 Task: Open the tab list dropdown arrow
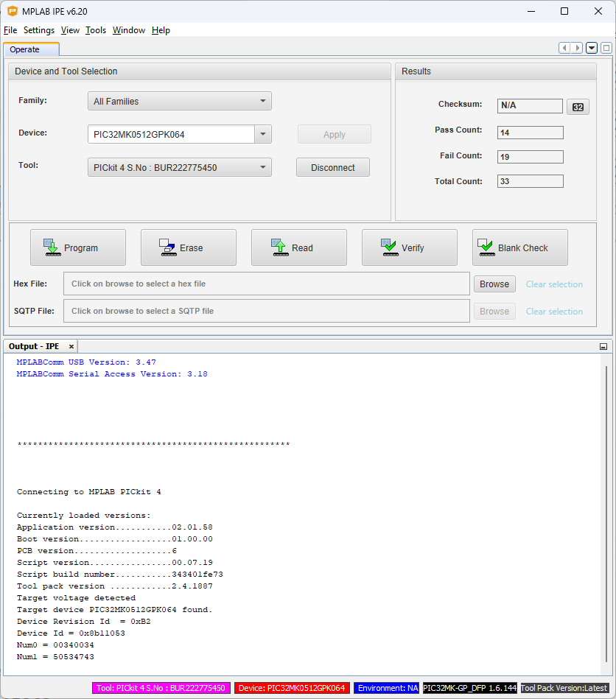[591, 47]
